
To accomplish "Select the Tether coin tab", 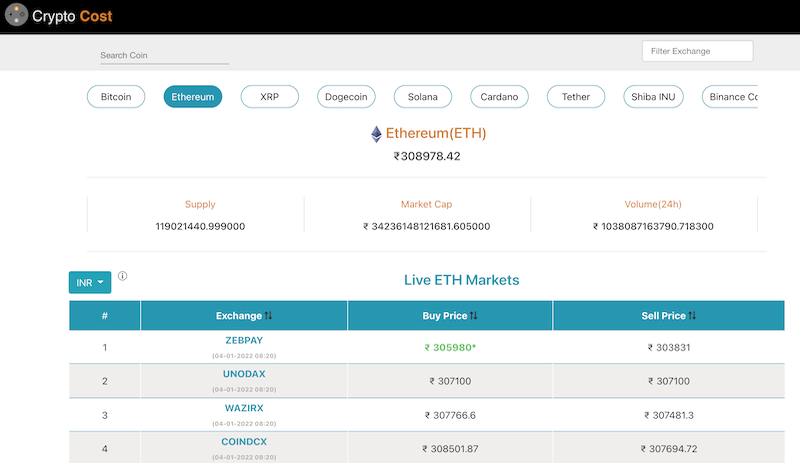I will tap(576, 96).
